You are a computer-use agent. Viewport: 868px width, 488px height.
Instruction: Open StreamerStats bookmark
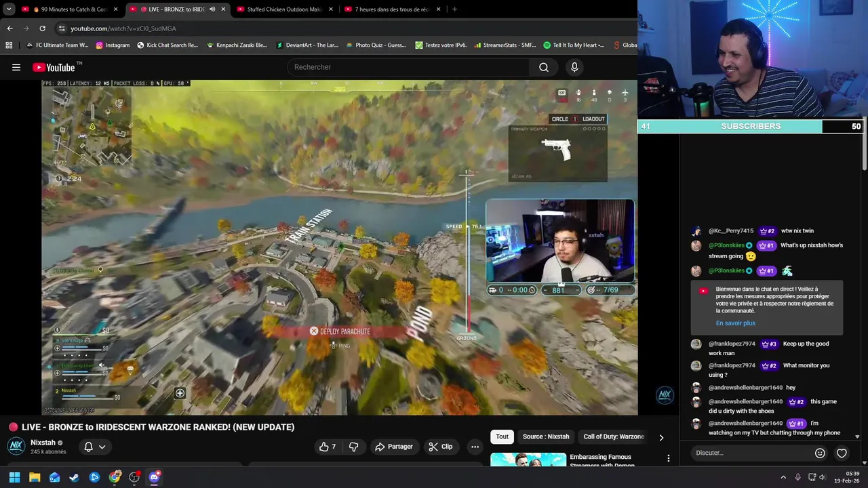coord(505,45)
